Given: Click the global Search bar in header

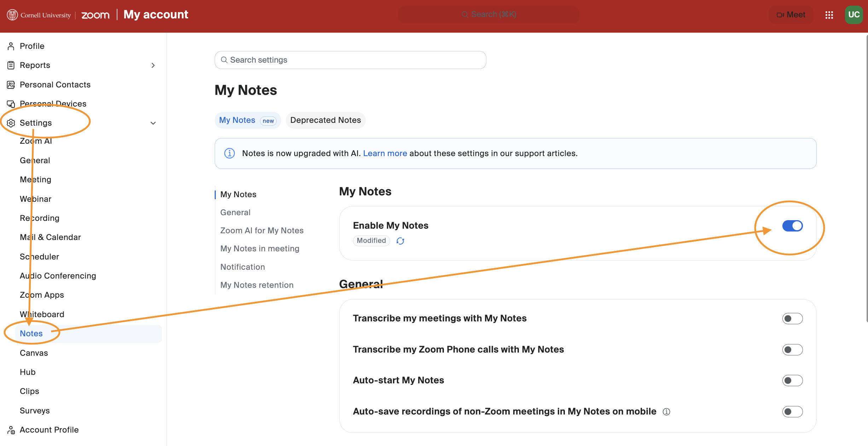Looking at the screenshot, I should pos(488,15).
